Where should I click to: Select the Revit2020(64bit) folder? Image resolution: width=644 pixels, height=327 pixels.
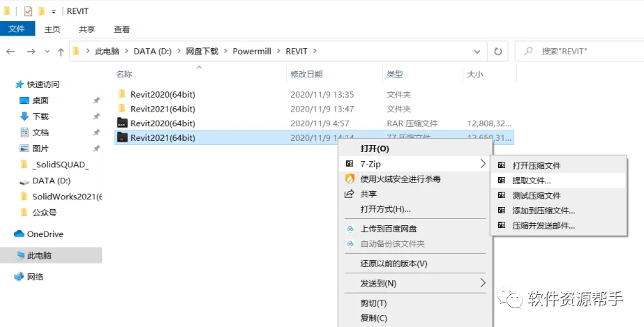click(163, 94)
